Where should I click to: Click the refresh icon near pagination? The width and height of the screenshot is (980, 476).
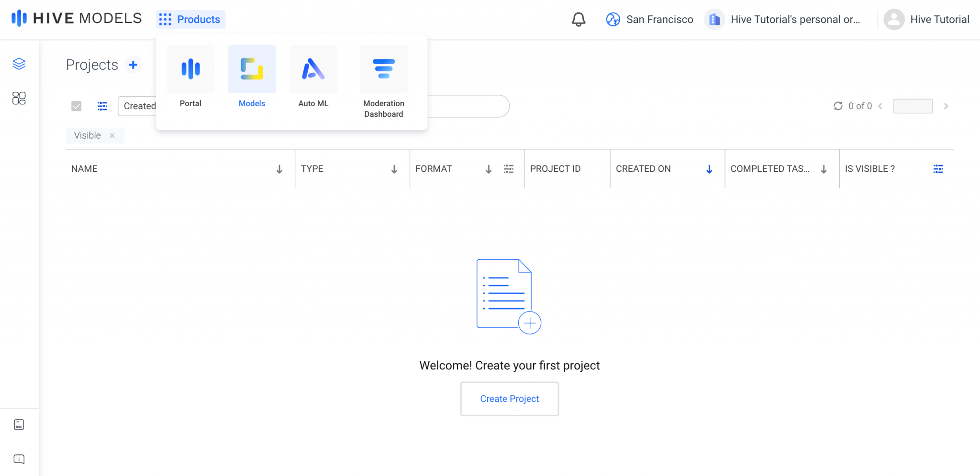point(838,106)
